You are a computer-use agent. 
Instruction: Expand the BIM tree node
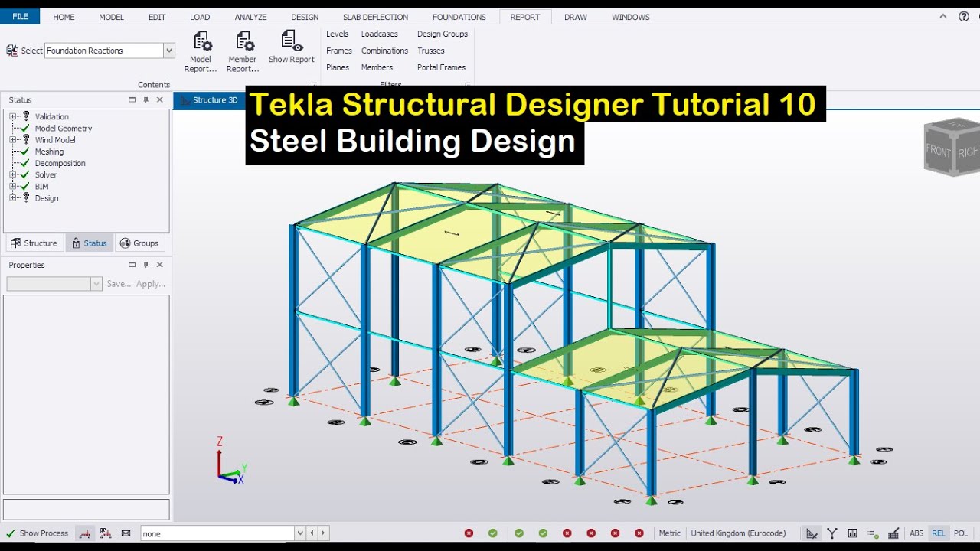(x=13, y=187)
